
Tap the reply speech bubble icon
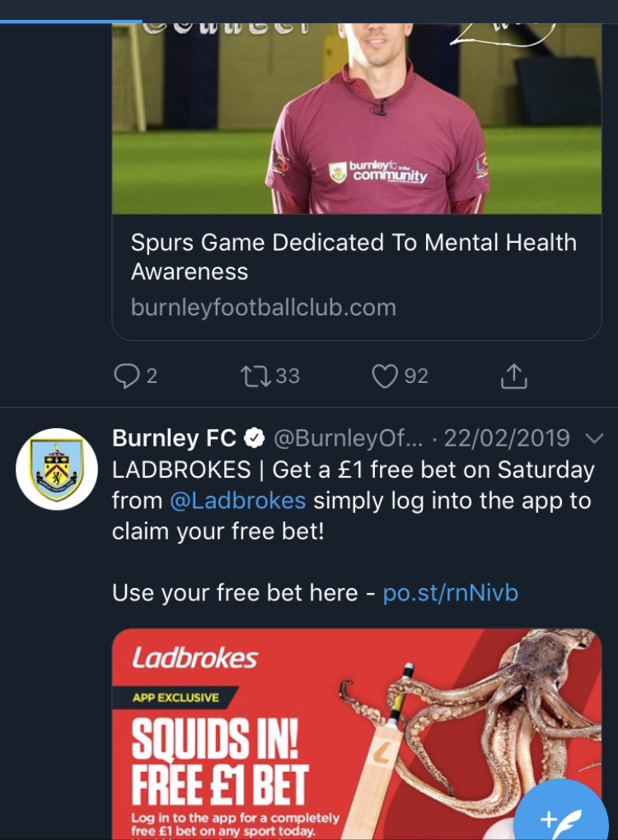126,376
